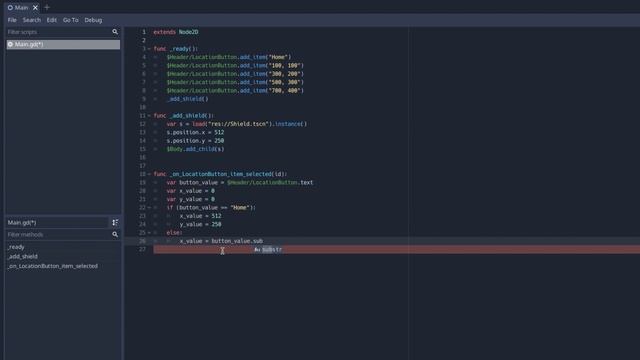Collapse the _on_LocationButton_item_selected function fold arrow
Screen dimensions: 640x360
coord(149,174)
